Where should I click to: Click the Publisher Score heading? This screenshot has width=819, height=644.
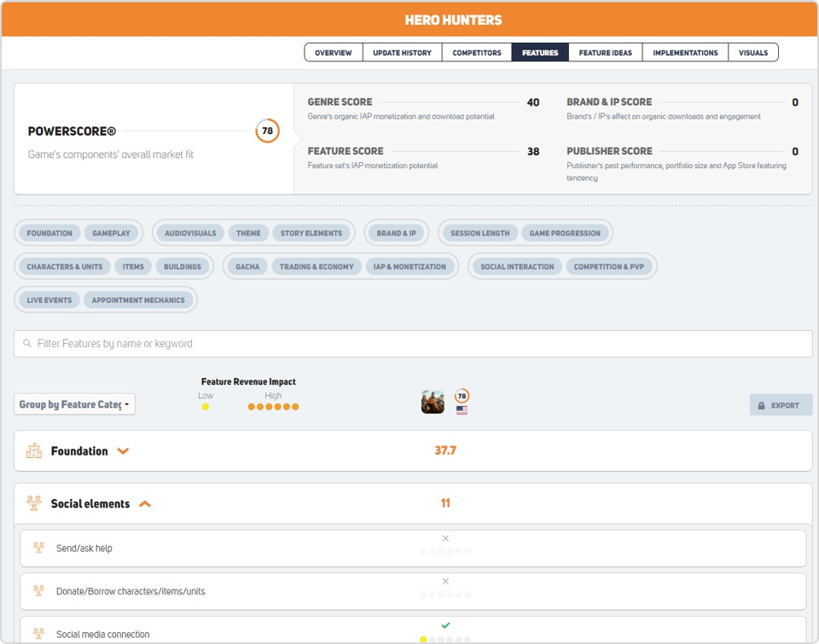coord(609,151)
